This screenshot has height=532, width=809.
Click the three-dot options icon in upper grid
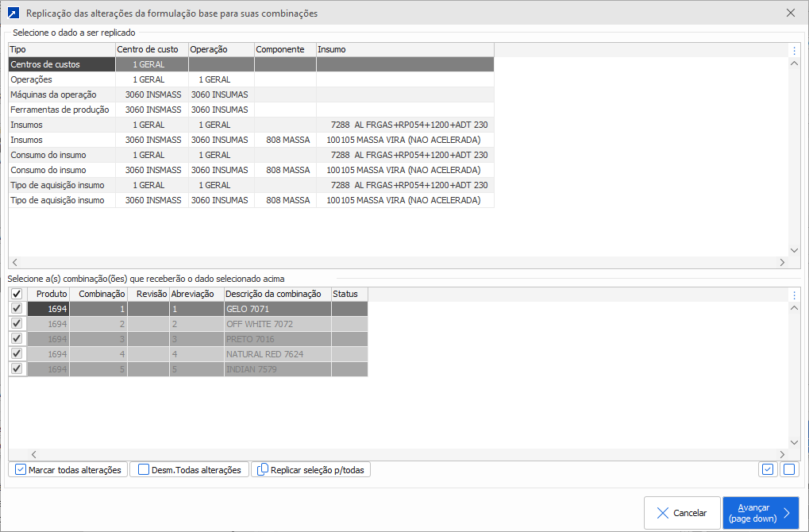(x=794, y=50)
